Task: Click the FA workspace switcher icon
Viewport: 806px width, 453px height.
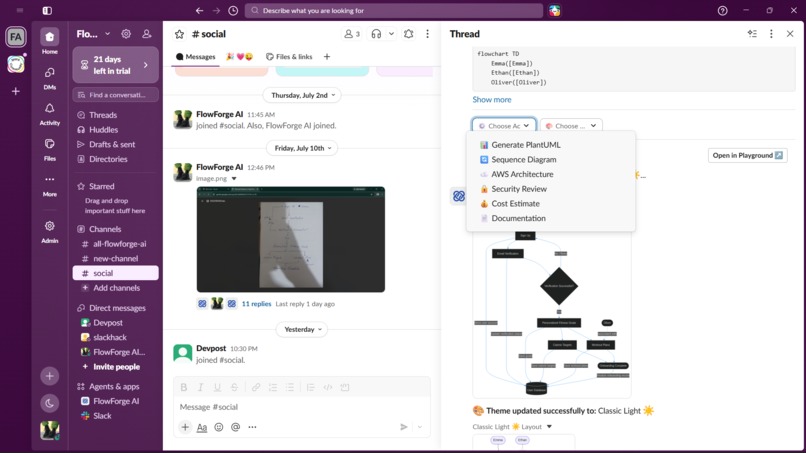Action: pos(16,37)
